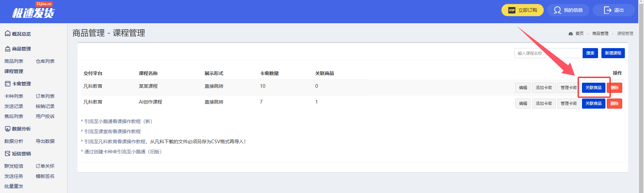
Task: Click the 搜索 button
Action: (590, 53)
